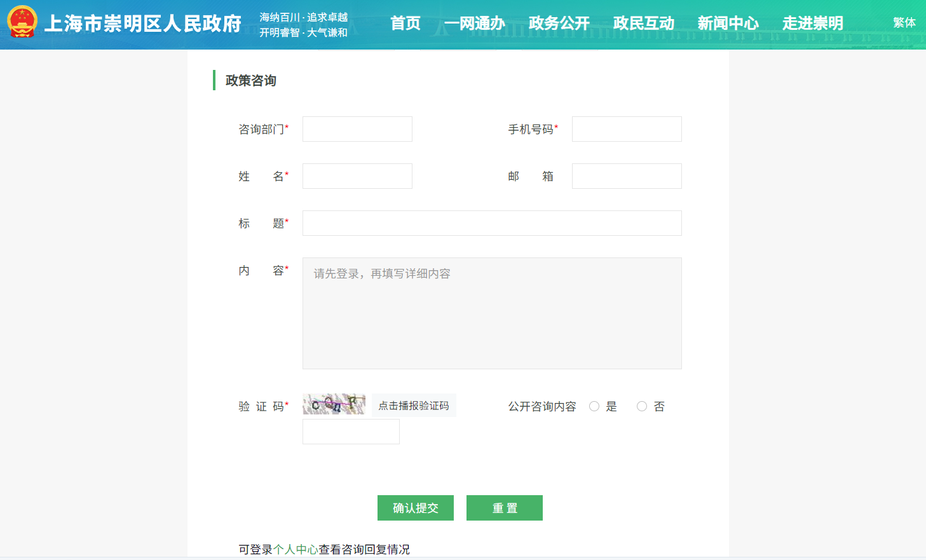The image size is (926, 560).
Task: Select 是 for 公开咨询内容
Action: point(594,406)
